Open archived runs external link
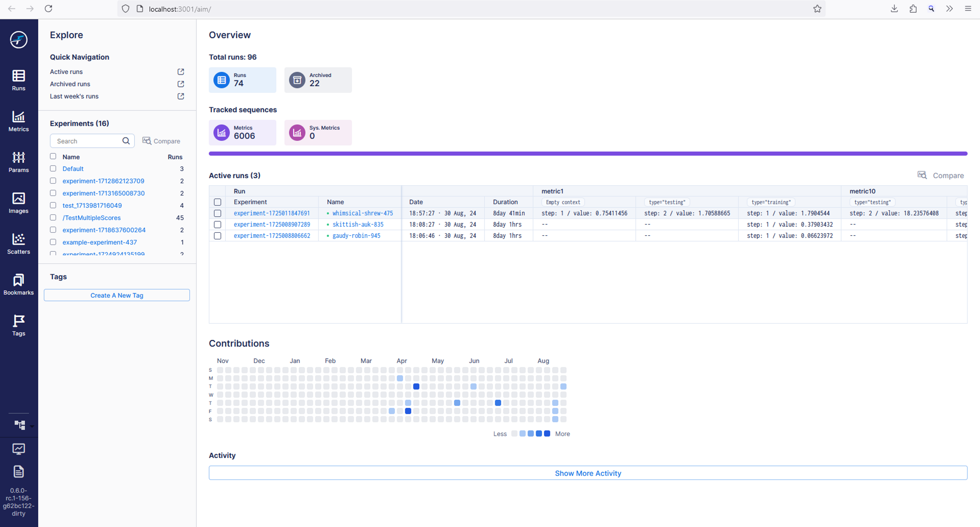Viewport: 980px width, 527px height. tap(181, 84)
